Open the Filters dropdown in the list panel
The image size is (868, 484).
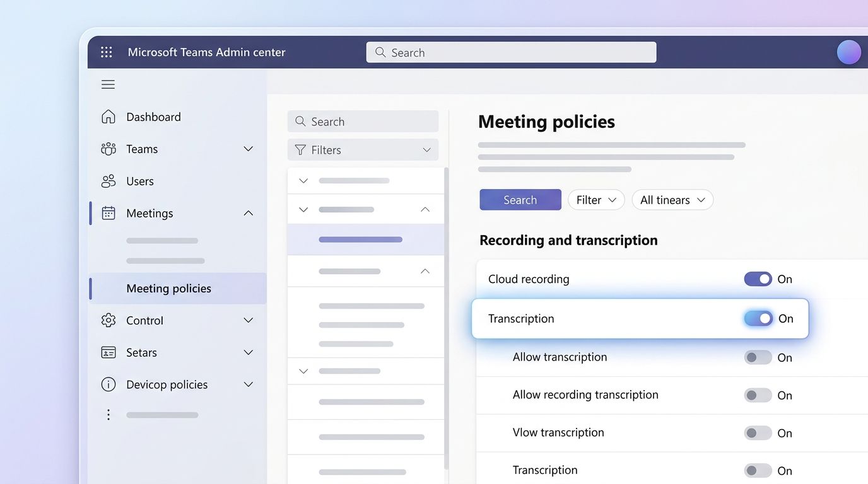[363, 149]
